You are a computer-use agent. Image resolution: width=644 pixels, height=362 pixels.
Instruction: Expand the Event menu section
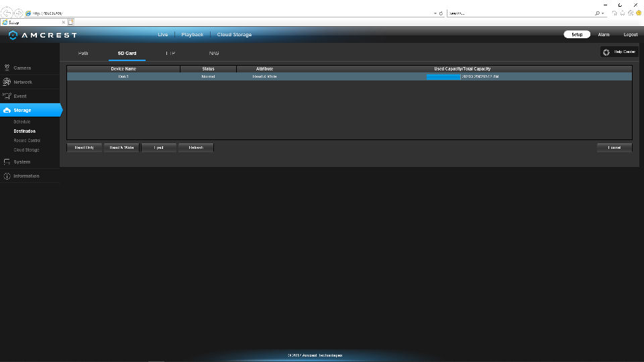click(30, 96)
